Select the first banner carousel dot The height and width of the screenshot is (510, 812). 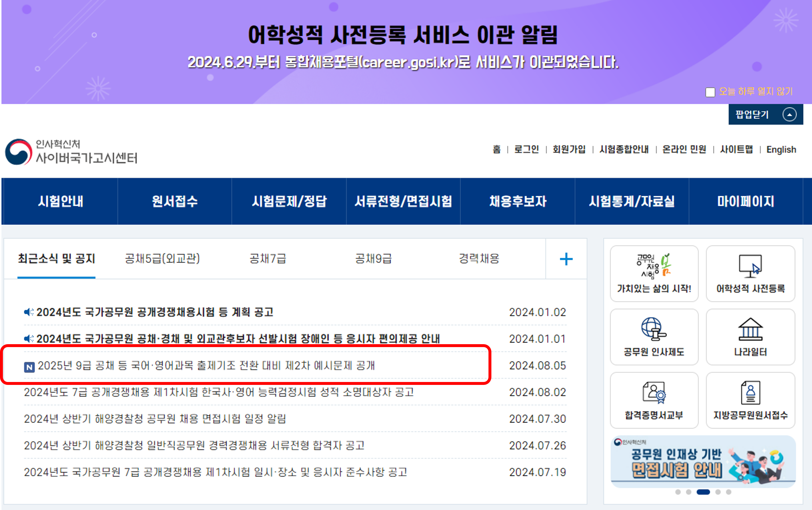678,492
